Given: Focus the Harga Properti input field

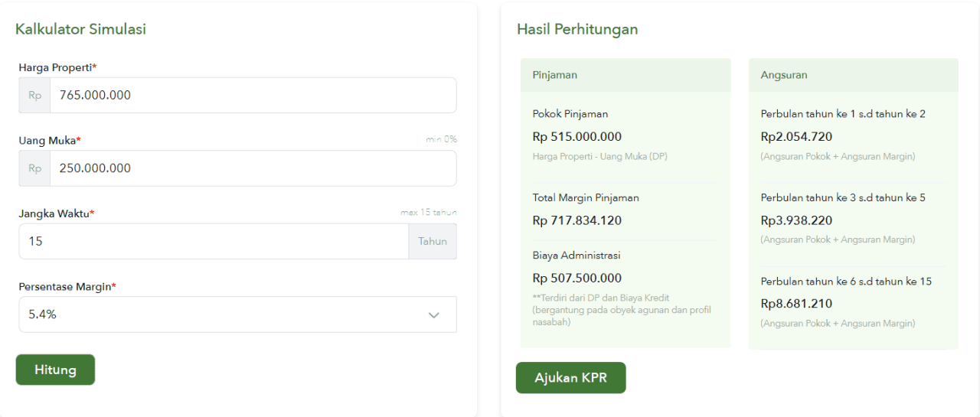Looking at the screenshot, I should point(253,96).
